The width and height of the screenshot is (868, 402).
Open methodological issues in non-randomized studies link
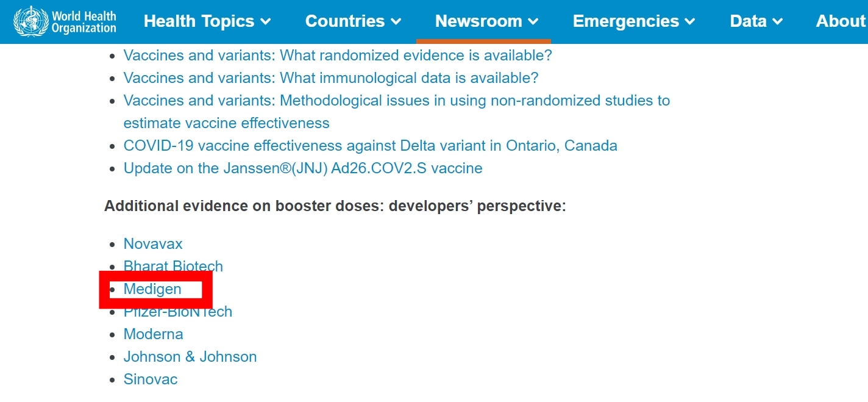[397, 112]
